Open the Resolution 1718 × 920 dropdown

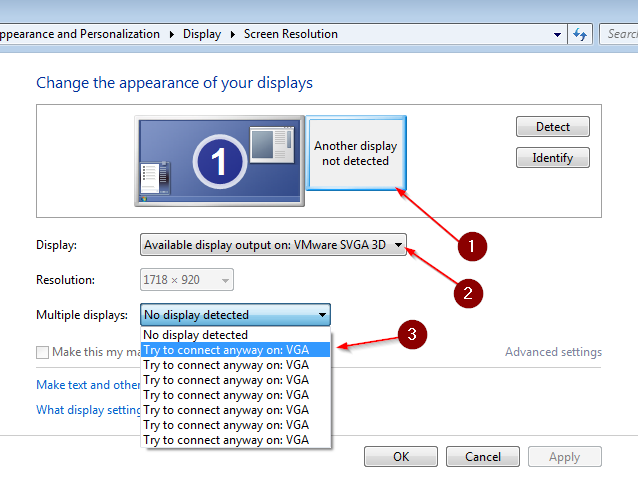[186, 280]
